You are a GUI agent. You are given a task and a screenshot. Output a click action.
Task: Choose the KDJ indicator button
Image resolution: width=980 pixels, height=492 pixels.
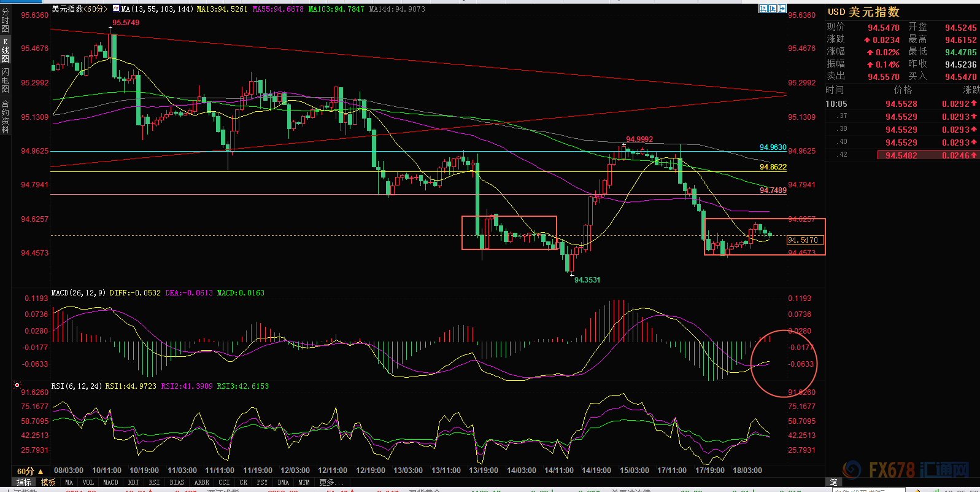[x=134, y=482]
